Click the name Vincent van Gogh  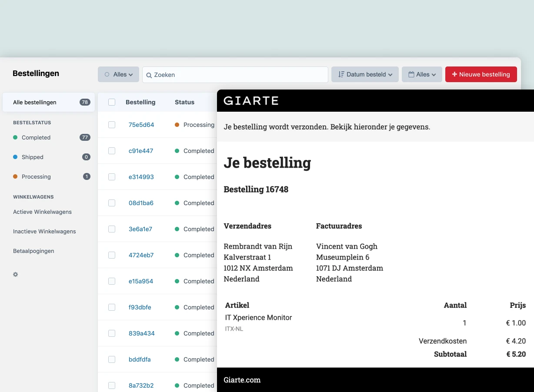tap(347, 246)
